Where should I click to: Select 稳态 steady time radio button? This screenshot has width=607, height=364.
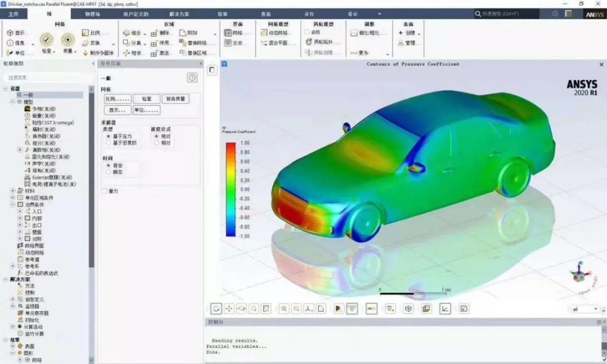click(x=108, y=165)
